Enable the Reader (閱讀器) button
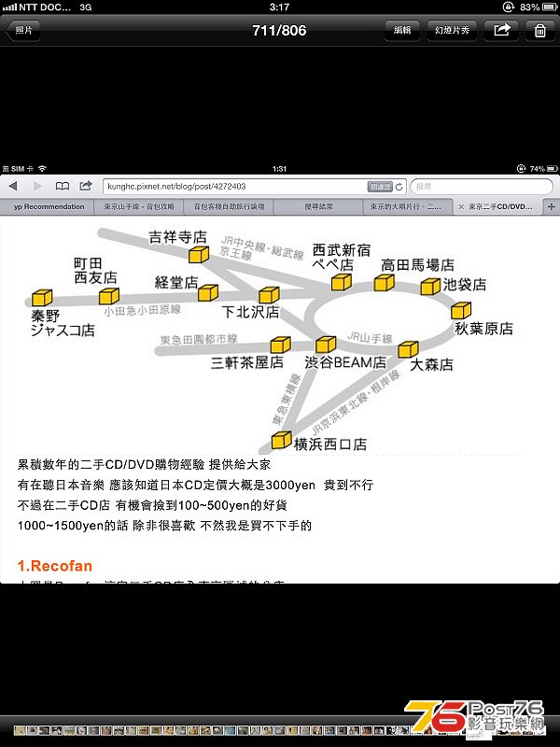 380,187
